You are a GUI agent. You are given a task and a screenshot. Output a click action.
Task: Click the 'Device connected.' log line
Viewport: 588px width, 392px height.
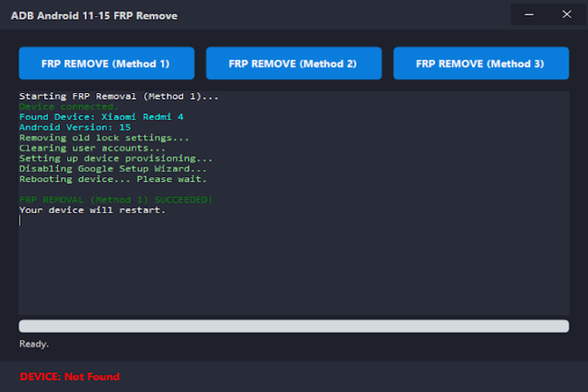pos(69,107)
